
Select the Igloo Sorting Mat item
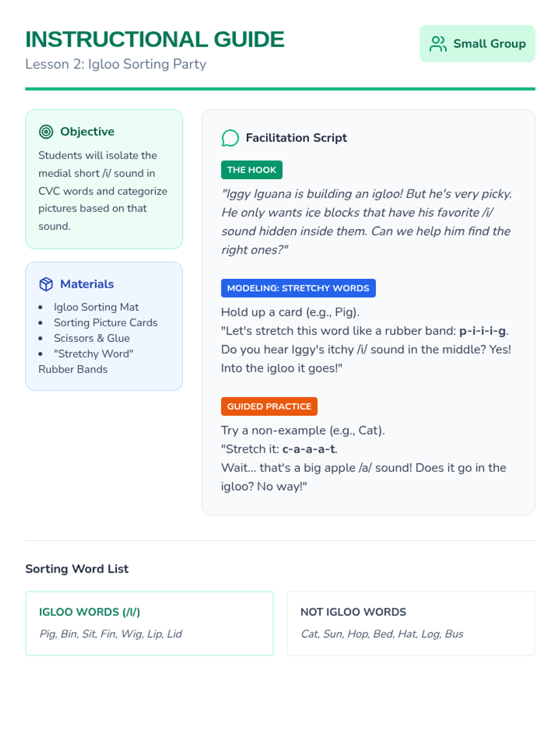pyautogui.click(x=96, y=307)
